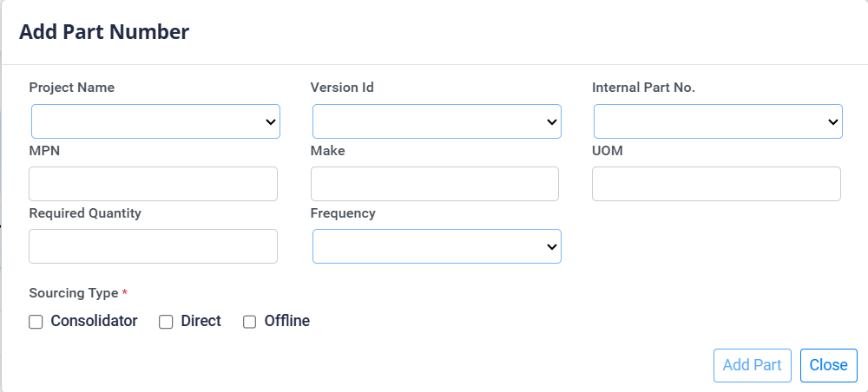
Task: Click the Offline label text
Action: click(x=286, y=321)
